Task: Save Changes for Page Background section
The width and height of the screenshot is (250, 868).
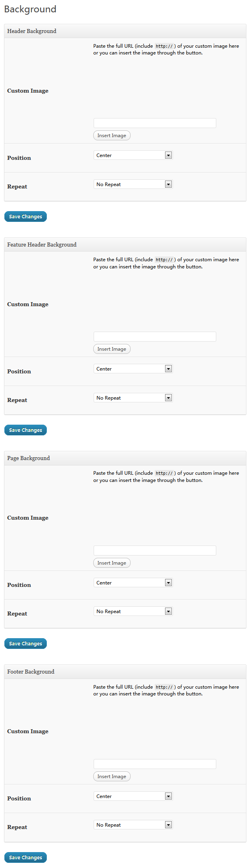Action: (x=25, y=644)
